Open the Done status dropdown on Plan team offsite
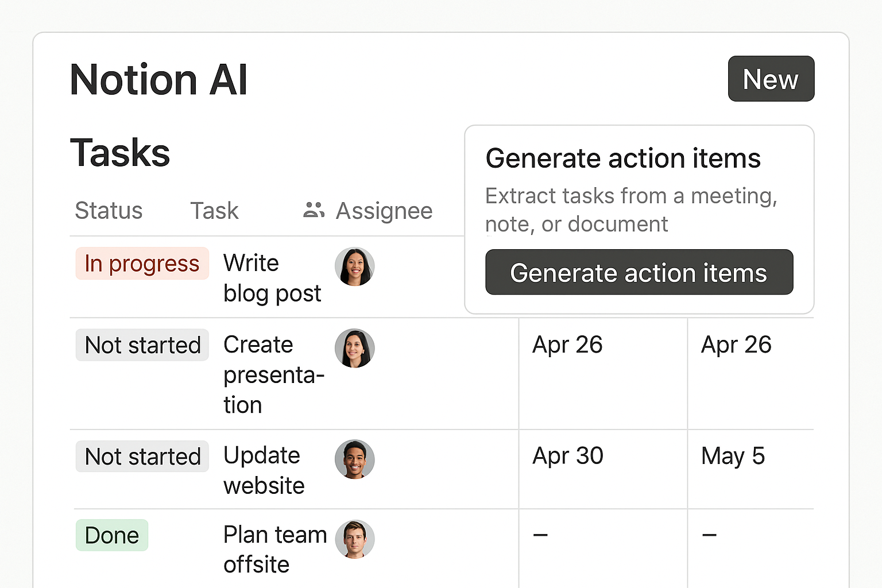Image resolution: width=882 pixels, height=588 pixels. pos(111,535)
